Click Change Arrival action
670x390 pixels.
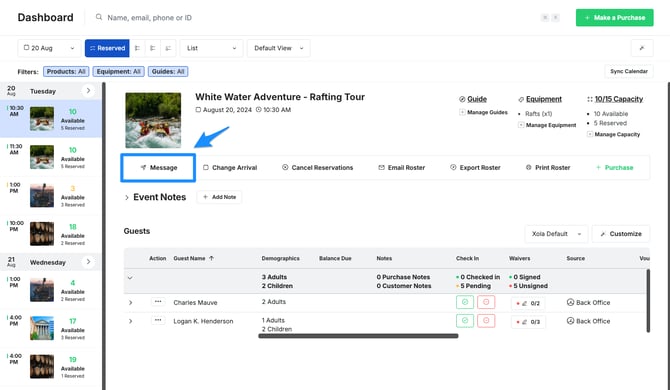coord(230,167)
